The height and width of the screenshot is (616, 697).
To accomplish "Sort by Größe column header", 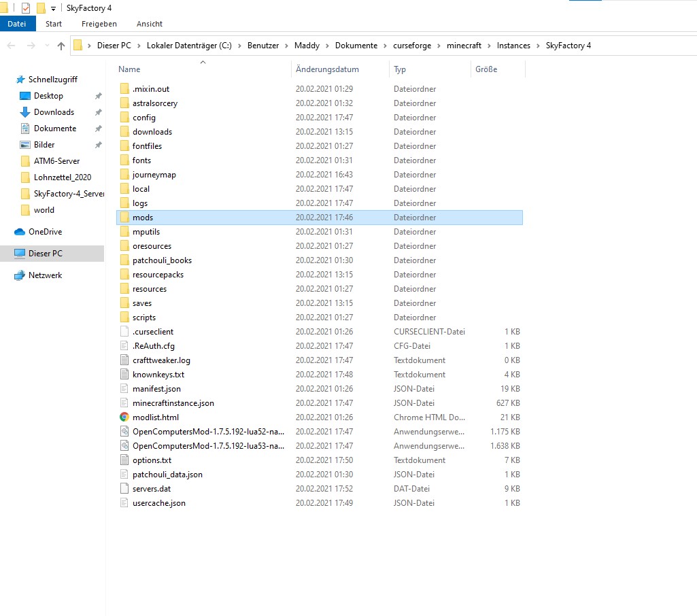I will tap(486, 69).
